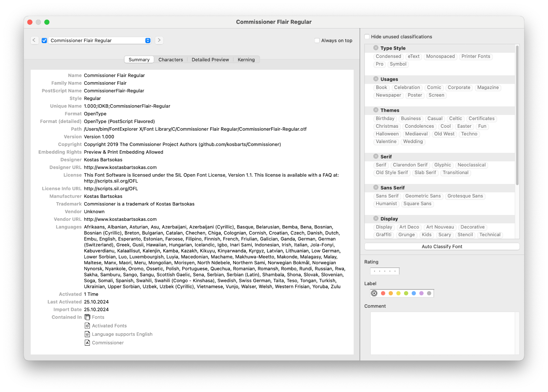The width and height of the screenshot is (548, 392).
Task: Go to next font with forward arrow
Action: click(159, 40)
